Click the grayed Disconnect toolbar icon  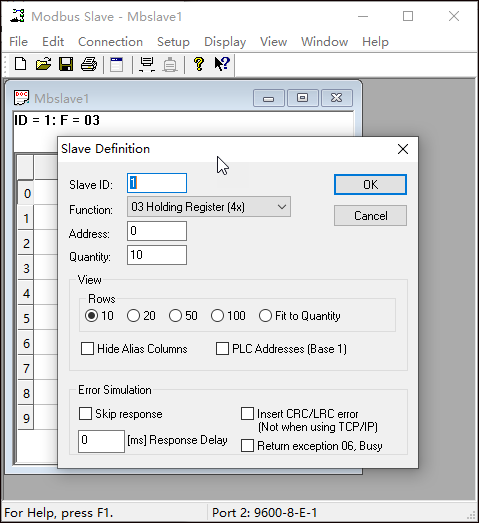(x=170, y=64)
